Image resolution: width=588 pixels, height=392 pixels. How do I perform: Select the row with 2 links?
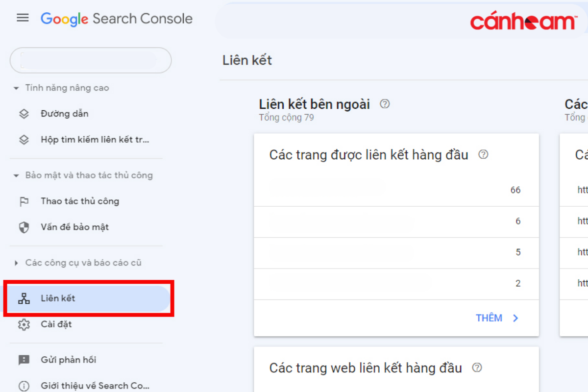[x=396, y=284]
